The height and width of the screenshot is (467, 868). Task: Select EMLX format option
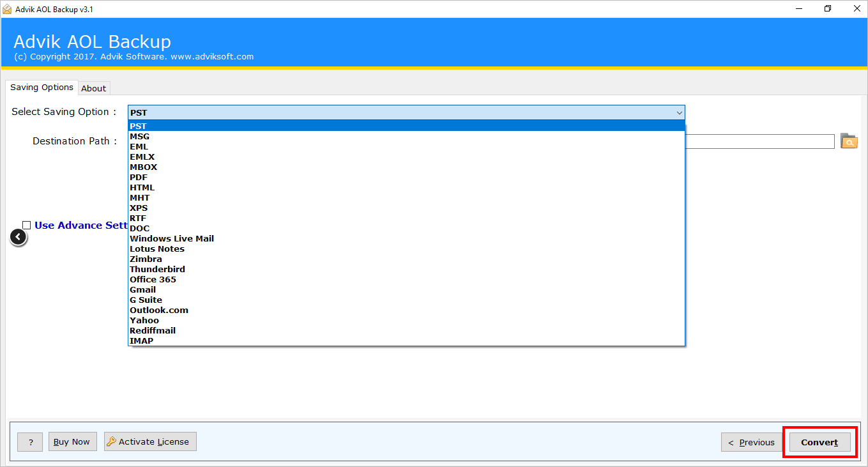[x=406, y=157]
